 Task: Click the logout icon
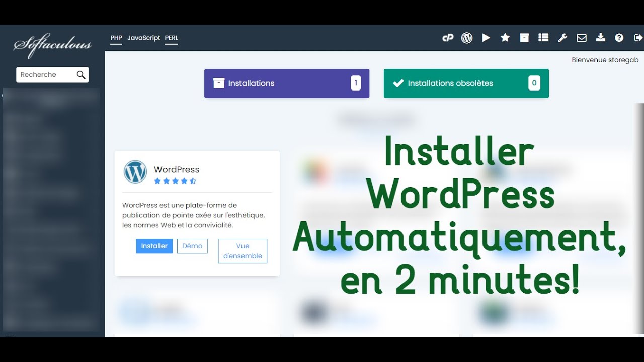click(638, 38)
